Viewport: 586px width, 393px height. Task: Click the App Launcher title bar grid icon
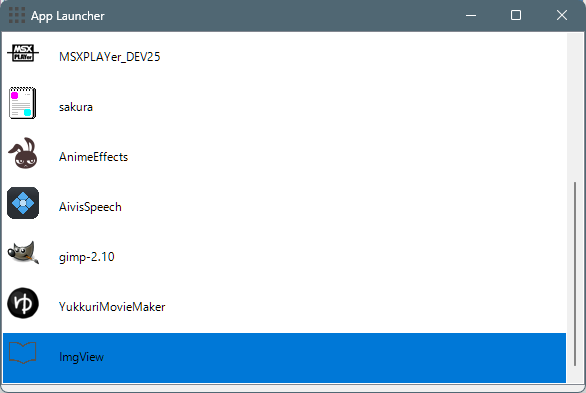(x=17, y=15)
